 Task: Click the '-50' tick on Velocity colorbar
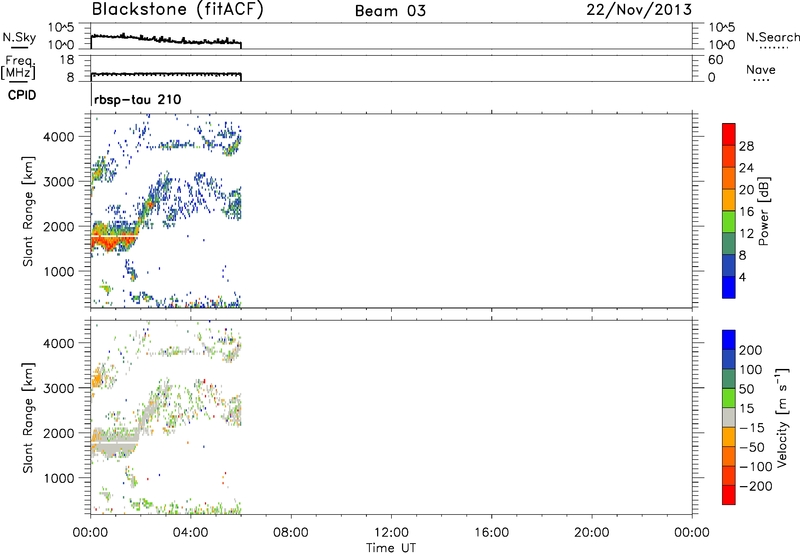point(752,447)
